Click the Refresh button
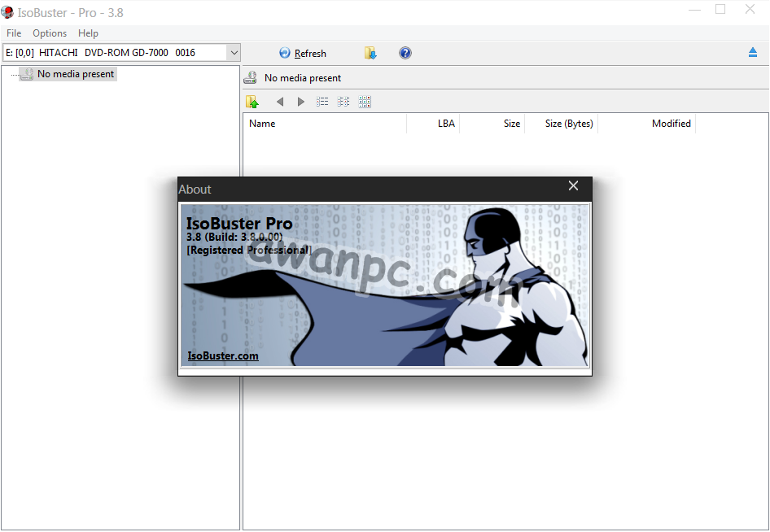Screen dimensions: 770x532 point(303,53)
